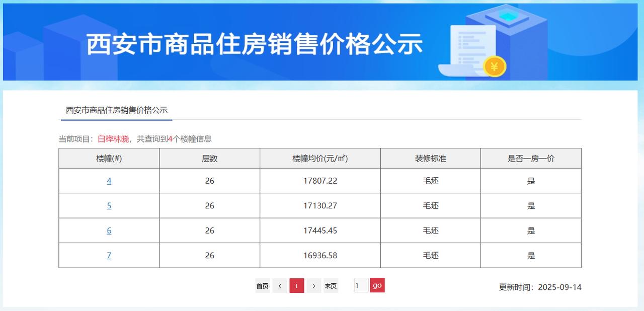The image size is (644, 311).
Task: Click average price 17130.27
Action: pyautogui.click(x=320, y=206)
